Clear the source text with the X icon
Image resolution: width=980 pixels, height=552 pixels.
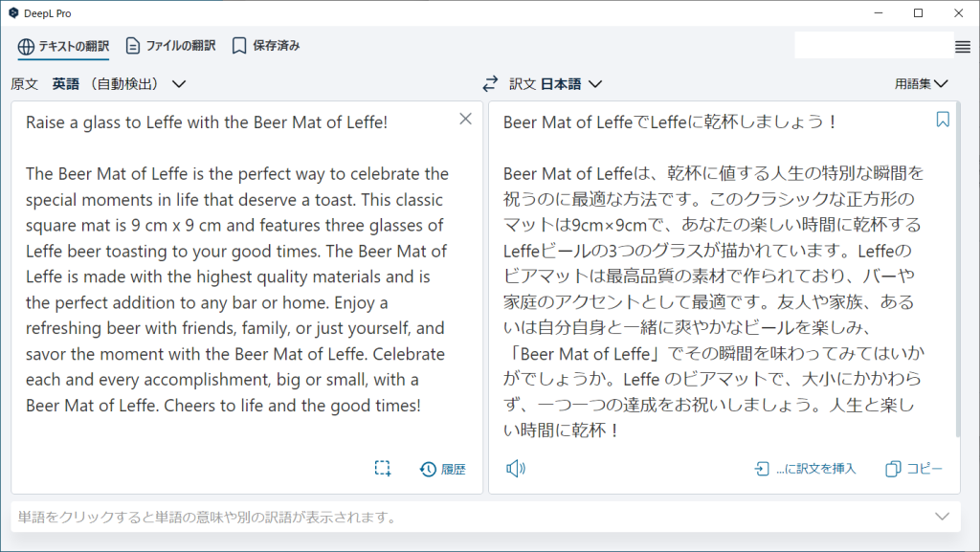pyautogui.click(x=465, y=120)
